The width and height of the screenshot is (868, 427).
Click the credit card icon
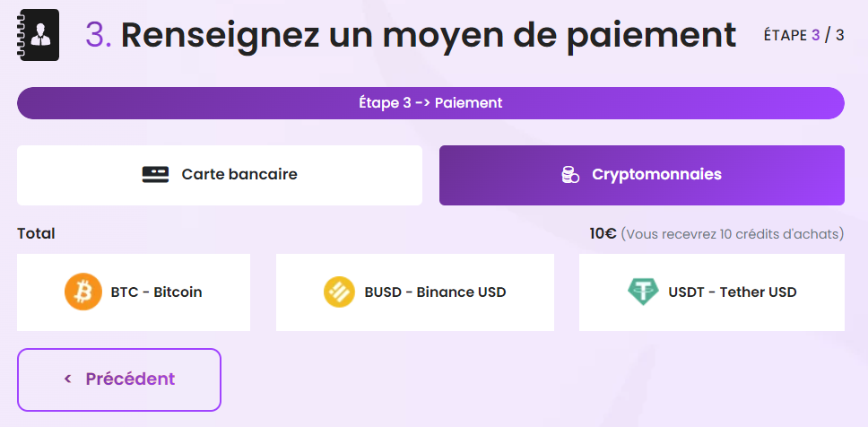coord(155,175)
